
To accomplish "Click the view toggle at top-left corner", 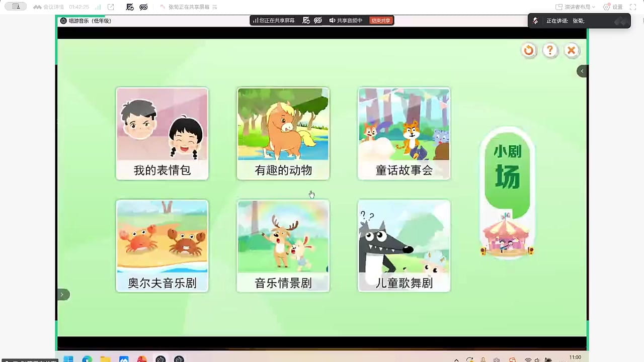I will tap(16, 7).
